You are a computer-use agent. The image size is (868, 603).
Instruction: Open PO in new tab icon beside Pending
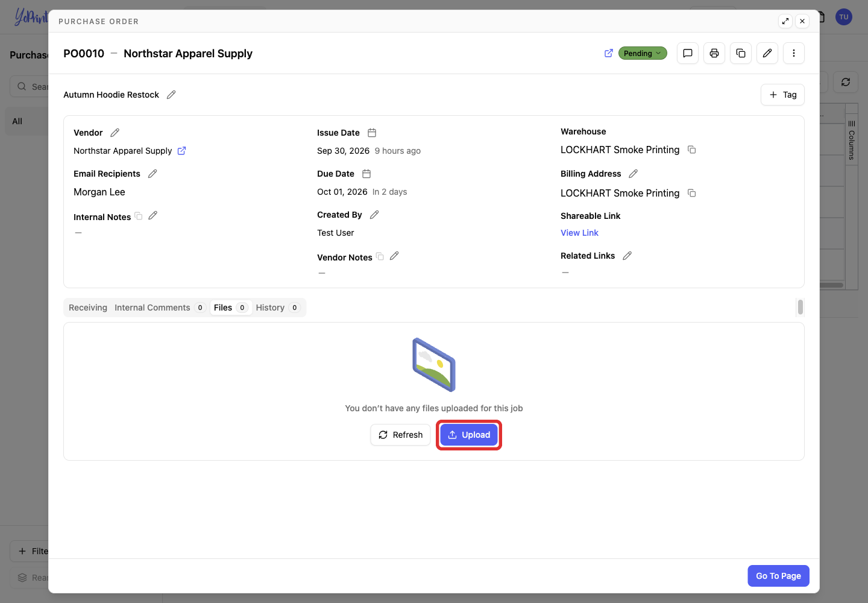point(609,53)
